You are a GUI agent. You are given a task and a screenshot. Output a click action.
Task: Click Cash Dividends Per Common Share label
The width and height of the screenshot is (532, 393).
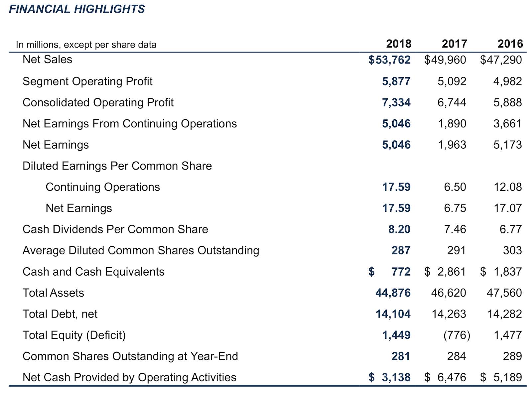[115, 229]
